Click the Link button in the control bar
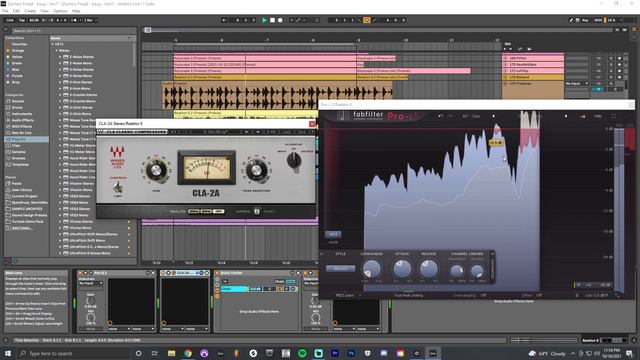This screenshot has width=640, height=360. 10,20
